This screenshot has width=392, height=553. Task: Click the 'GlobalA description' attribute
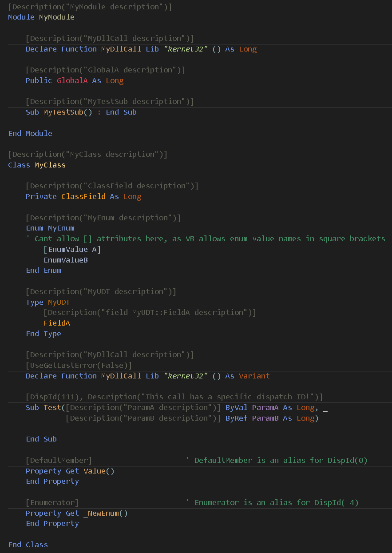(x=106, y=70)
